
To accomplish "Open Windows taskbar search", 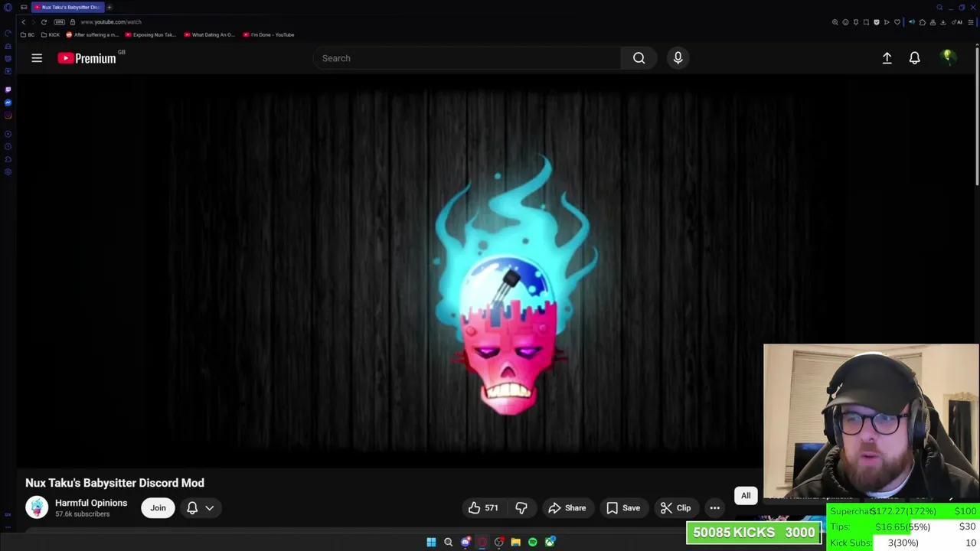I will [x=448, y=543].
